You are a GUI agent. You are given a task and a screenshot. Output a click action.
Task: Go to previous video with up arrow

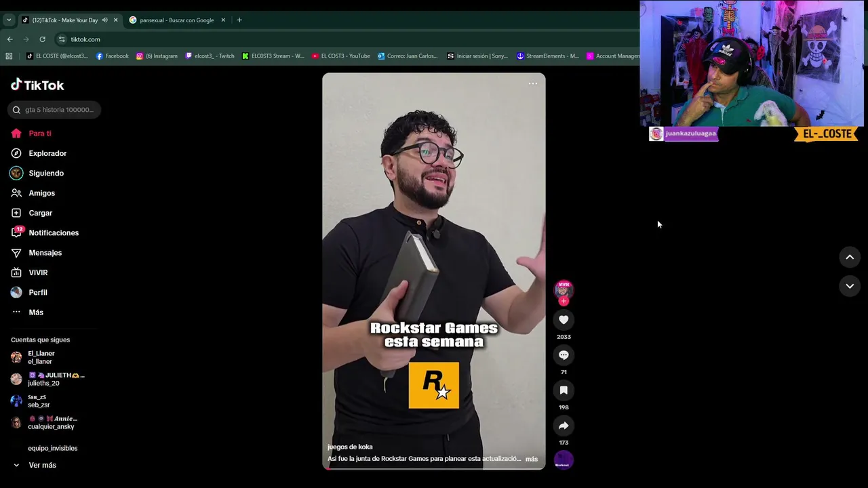(x=850, y=257)
